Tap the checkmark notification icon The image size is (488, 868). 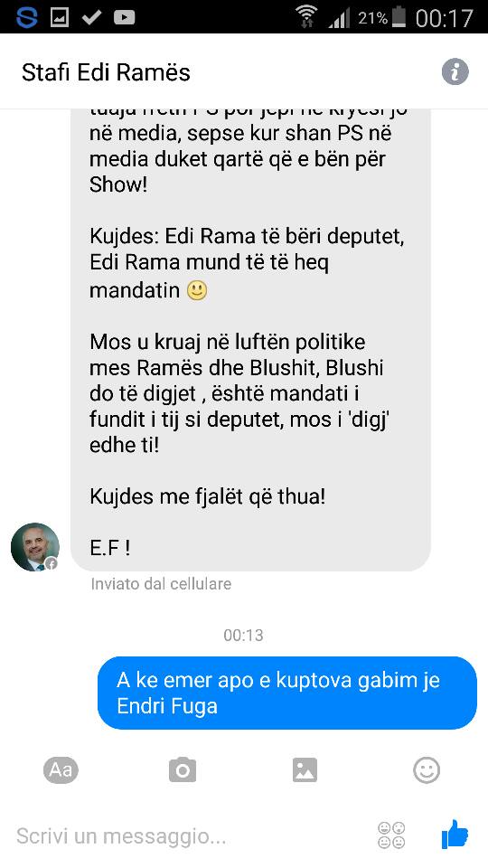[91, 18]
